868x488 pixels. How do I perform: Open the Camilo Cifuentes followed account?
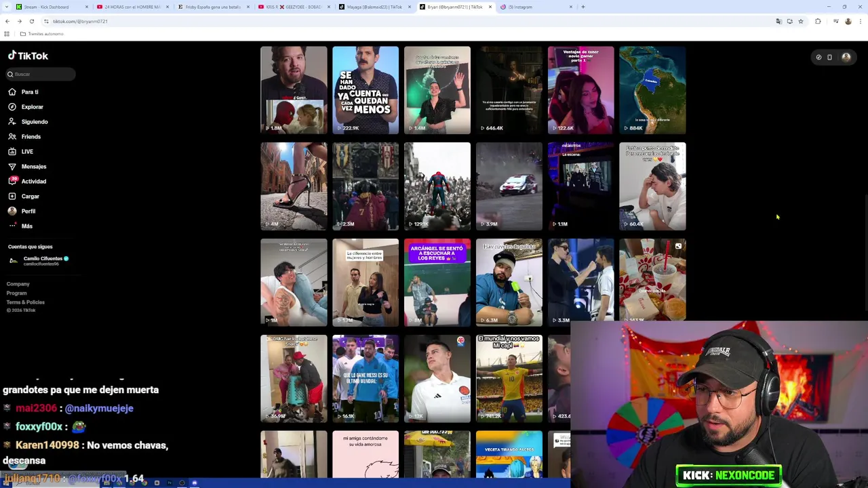(x=39, y=261)
